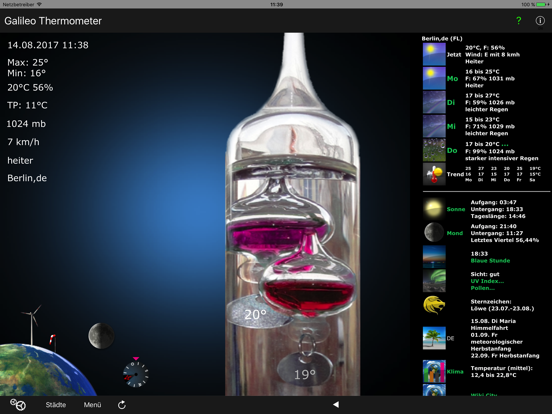Tap the wind turbine on the globe
Screen dimensions: 552x414
[32, 325]
